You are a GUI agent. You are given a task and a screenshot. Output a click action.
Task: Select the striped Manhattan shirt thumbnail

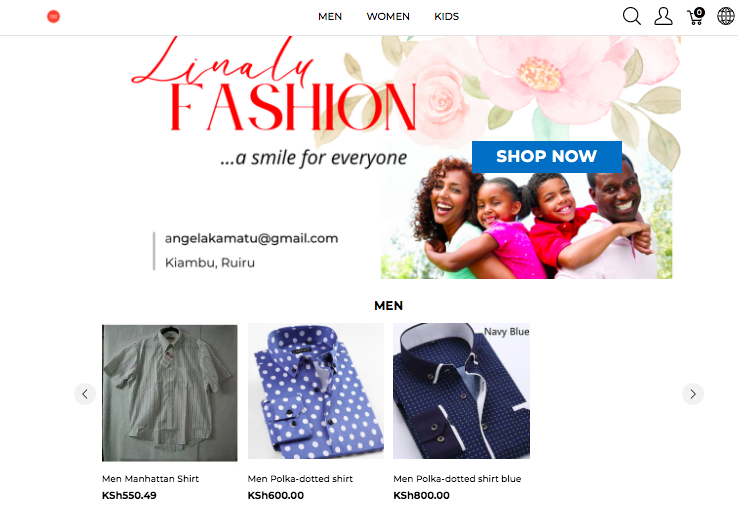pos(169,393)
